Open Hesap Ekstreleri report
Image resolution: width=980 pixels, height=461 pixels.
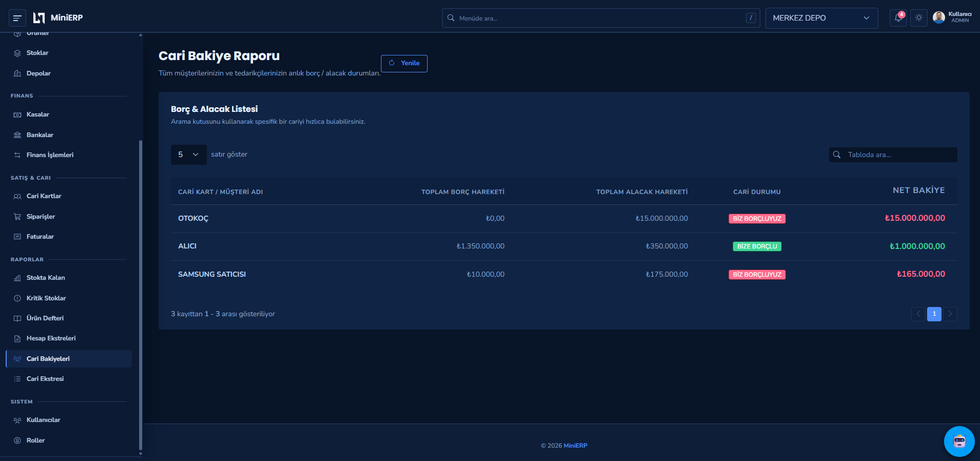click(69, 338)
